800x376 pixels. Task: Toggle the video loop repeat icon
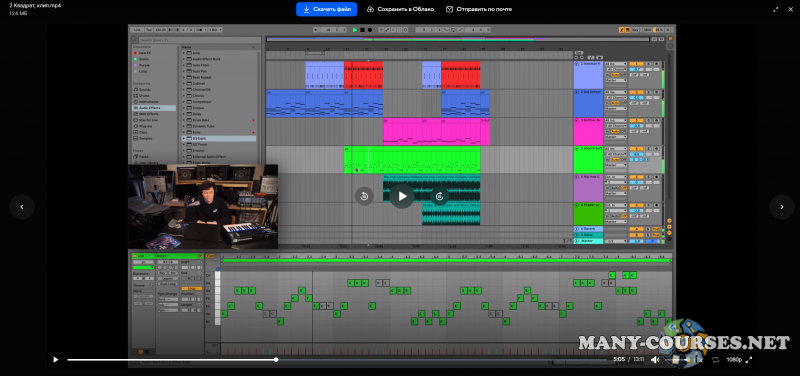pyautogui.click(x=715, y=360)
